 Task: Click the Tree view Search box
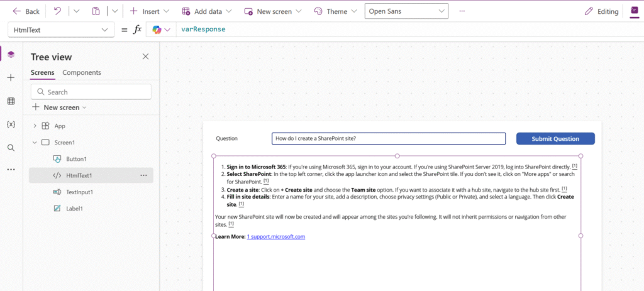[91, 92]
